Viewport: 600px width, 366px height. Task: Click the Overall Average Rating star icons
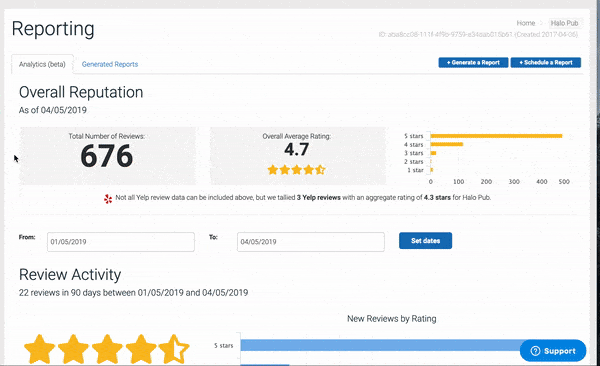(x=297, y=170)
